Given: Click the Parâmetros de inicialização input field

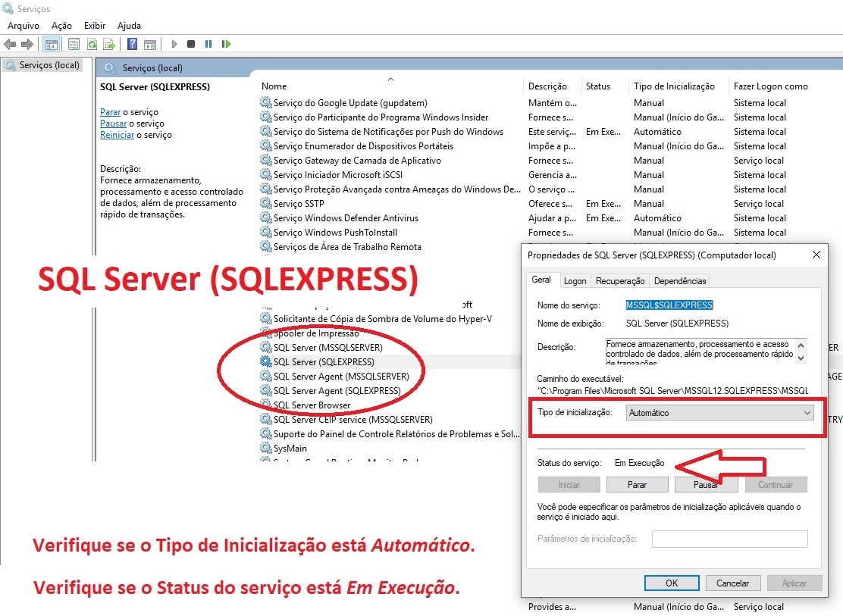Looking at the screenshot, I should (x=729, y=539).
